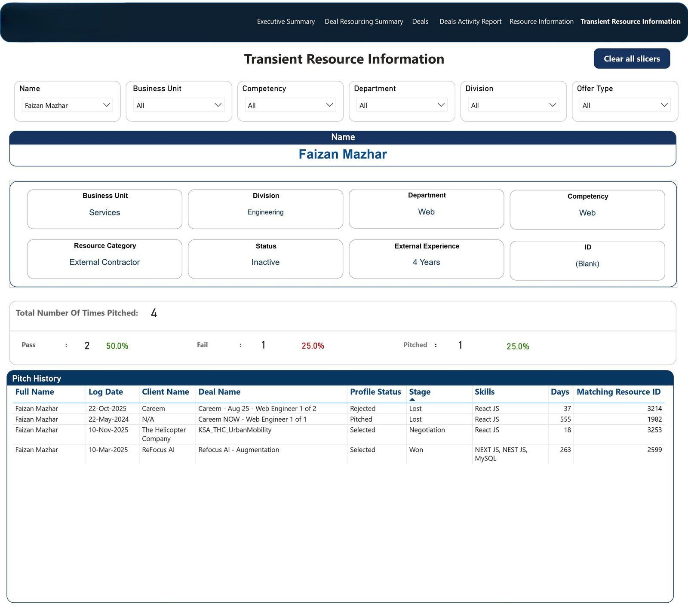Image resolution: width=688 pixels, height=616 pixels.
Task: Click total times pitched value 4
Action: pyautogui.click(x=154, y=313)
